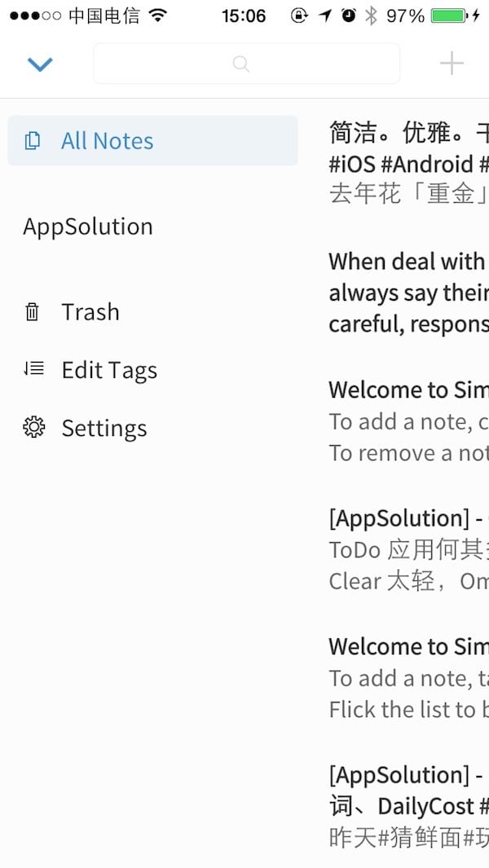489x868 pixels.
Task: Tap the Wi-Fi icon in status bar
Action: (x=158, y=15)
